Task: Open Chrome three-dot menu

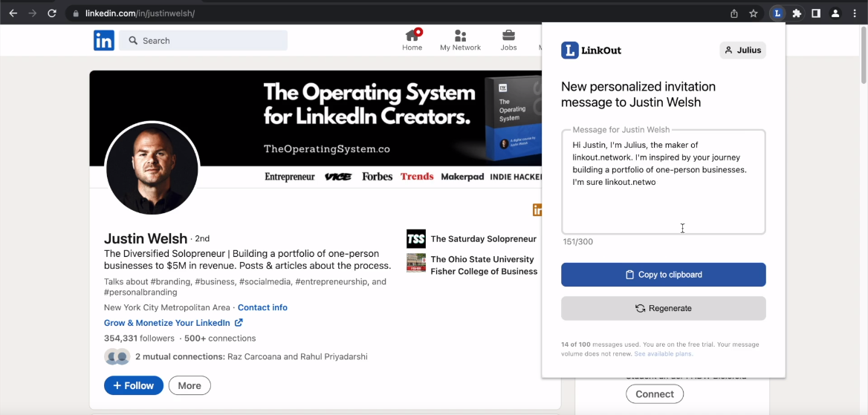Action: click(x=855, y=13)
